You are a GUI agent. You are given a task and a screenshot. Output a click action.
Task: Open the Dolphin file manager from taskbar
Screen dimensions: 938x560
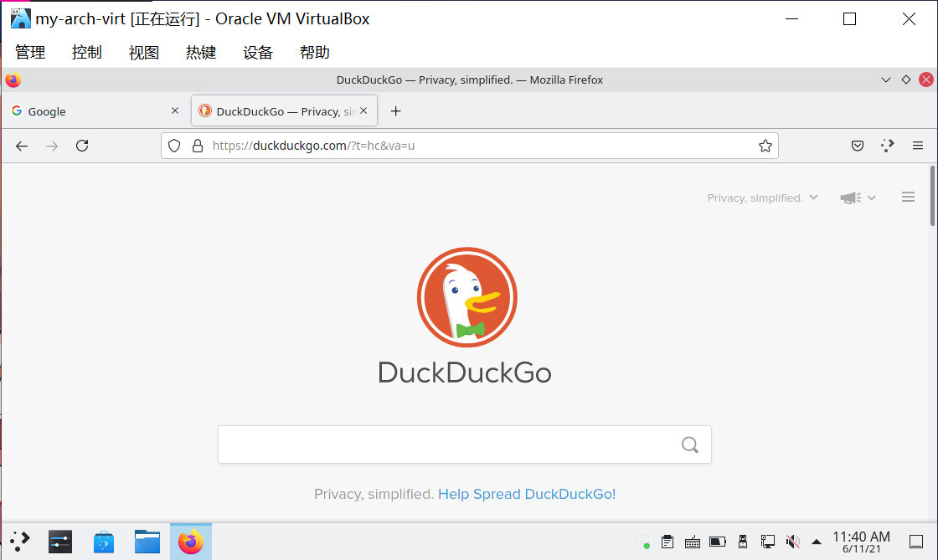click(147, 542)
